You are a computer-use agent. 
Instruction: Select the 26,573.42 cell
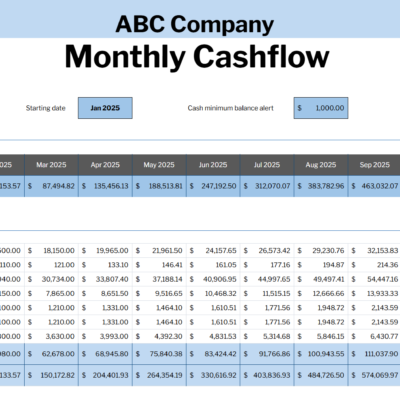coord(267,251)
